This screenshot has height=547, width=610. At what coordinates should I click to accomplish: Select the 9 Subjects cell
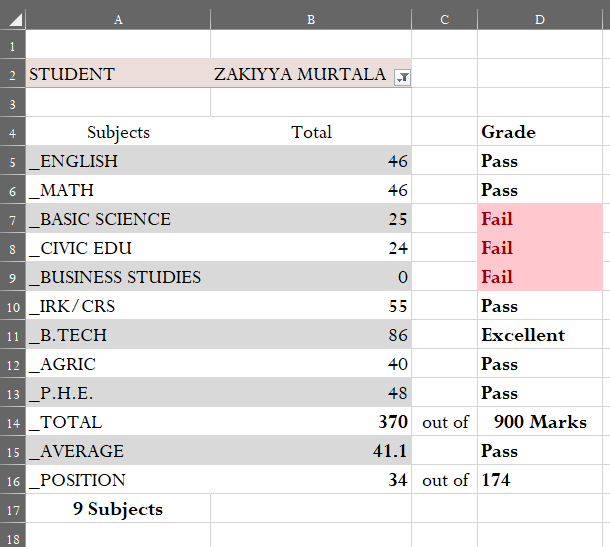click(118, 509)
